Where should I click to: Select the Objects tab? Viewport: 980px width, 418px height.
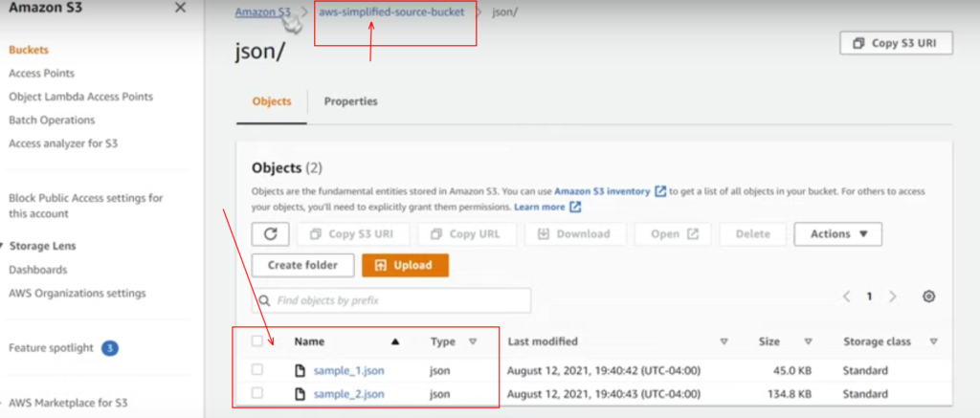[x=271, y=101]
